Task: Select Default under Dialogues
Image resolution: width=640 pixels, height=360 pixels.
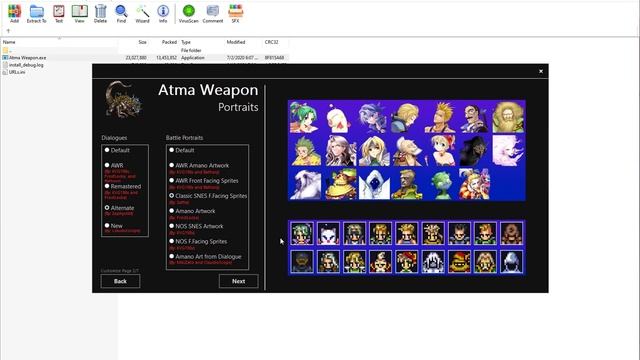Action: coord(107,150)
